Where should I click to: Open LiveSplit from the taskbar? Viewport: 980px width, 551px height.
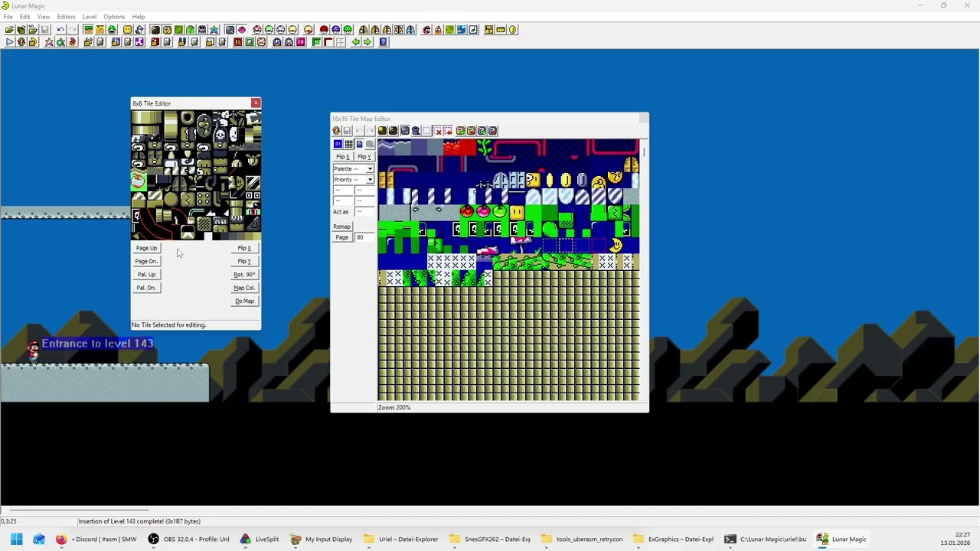click(x=260, y=539)
